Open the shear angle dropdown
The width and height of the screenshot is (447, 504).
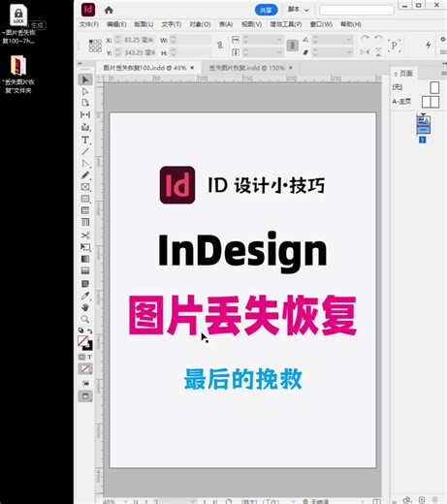[349, 52]
